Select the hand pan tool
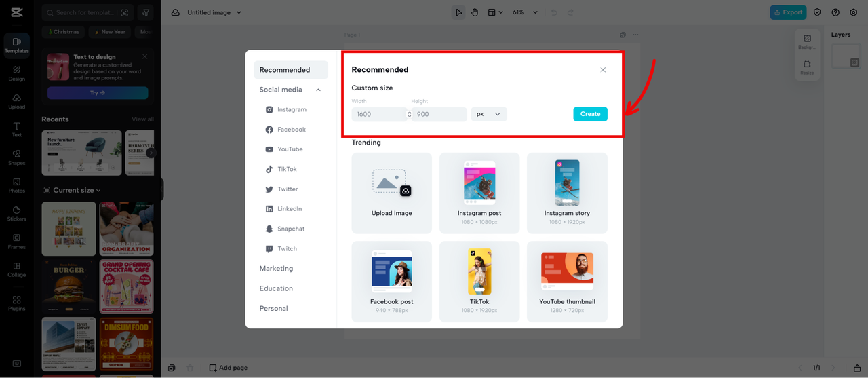This screenshot has width=868, height=378. coord(475,12)
